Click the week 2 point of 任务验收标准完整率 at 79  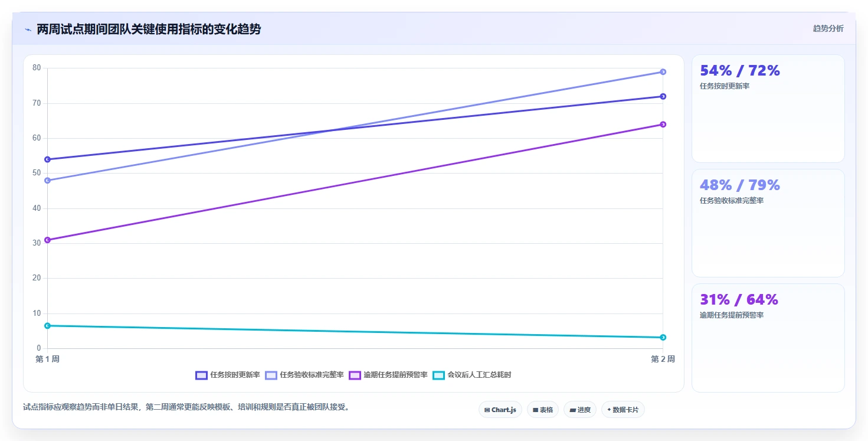[x=663, y=72]
